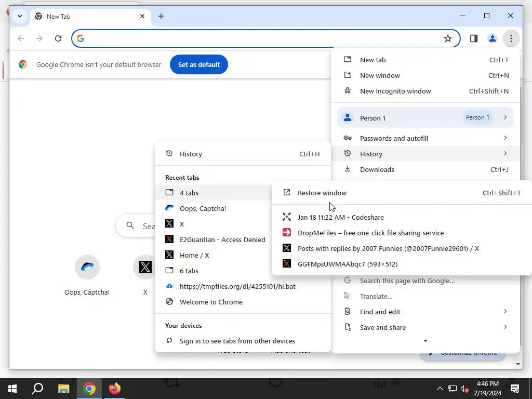This screenshot has width=532, height=399.
Task: Open Windows Start menu
Action: 12,389
